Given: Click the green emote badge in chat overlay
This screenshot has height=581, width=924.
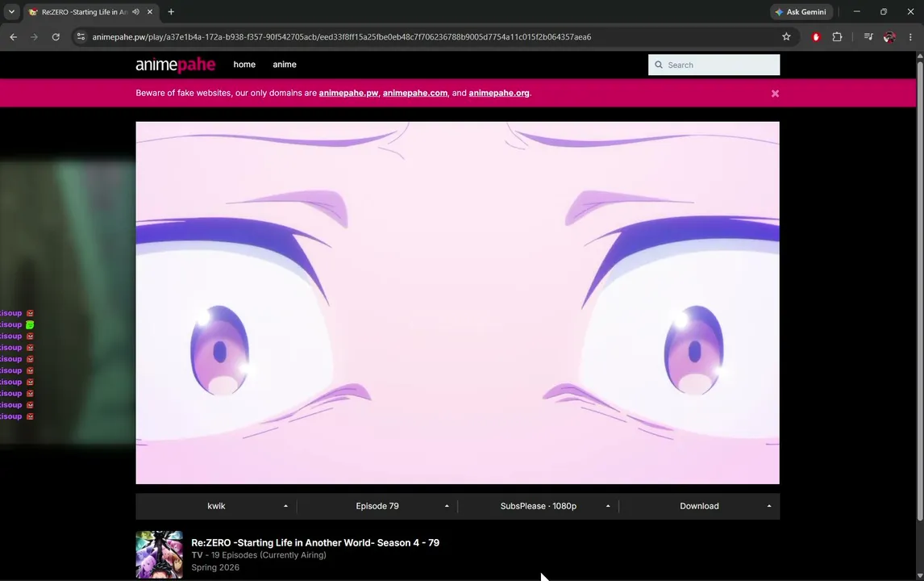Looking at the screenshot, I should pos(30,324).
